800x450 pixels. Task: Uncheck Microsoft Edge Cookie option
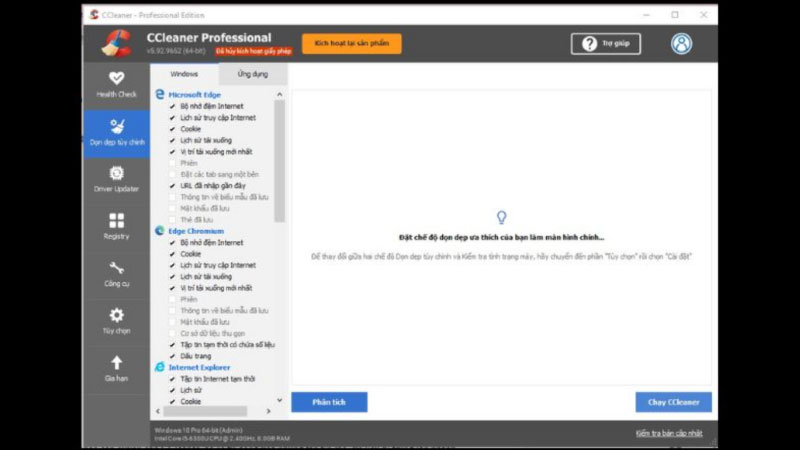(172, 129)
